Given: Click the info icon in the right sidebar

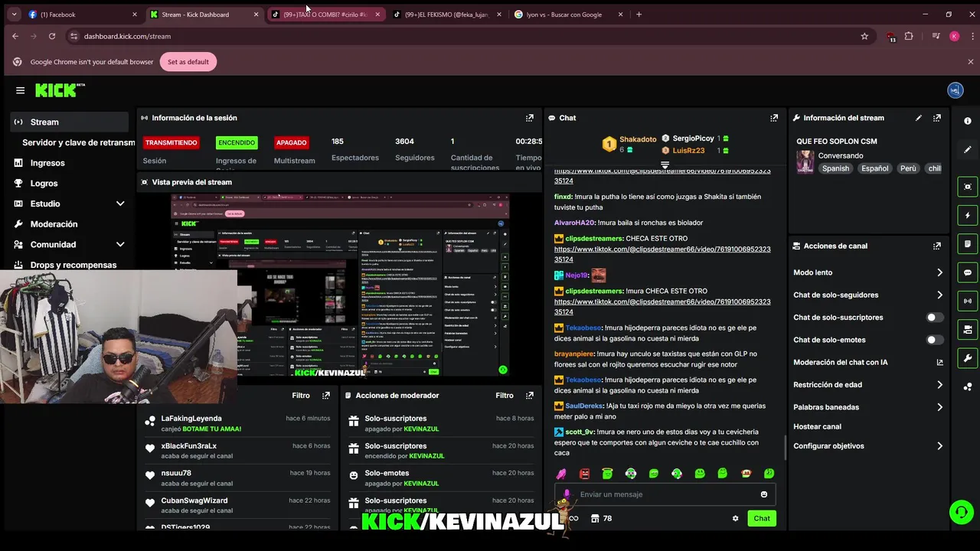Looking at the screenshot, I should click(968, 121).
